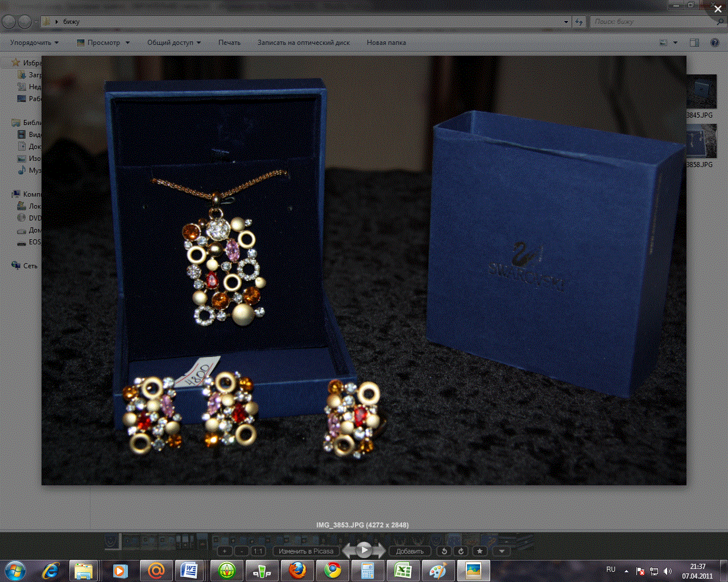Click the 'Изменить в Picasa' button

[306, 551]
